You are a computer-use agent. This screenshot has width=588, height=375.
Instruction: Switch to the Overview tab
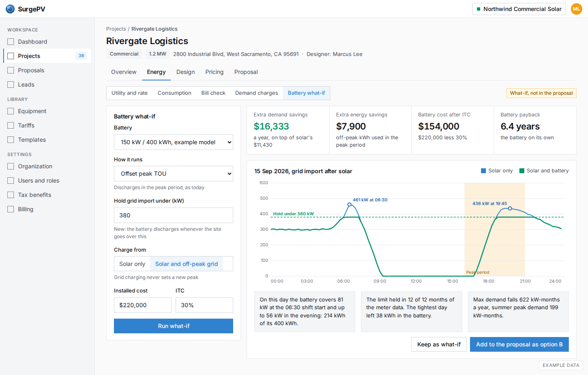click(124, 72)
